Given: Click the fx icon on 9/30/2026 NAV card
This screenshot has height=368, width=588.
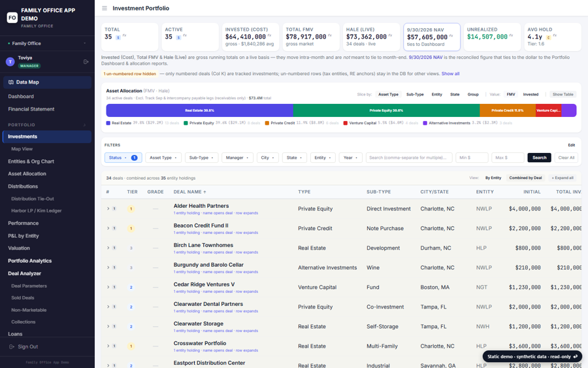Looking at the screenshot, I should (451, 36).
